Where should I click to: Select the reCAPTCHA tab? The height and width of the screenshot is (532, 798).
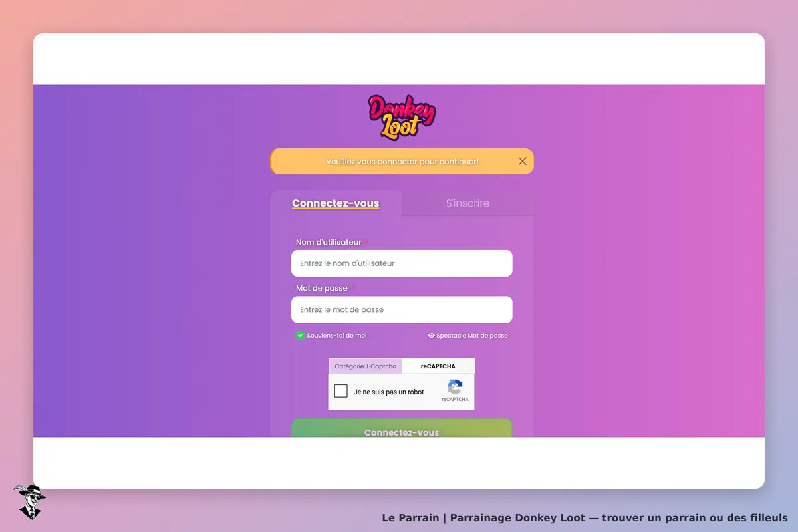(438, 366)
